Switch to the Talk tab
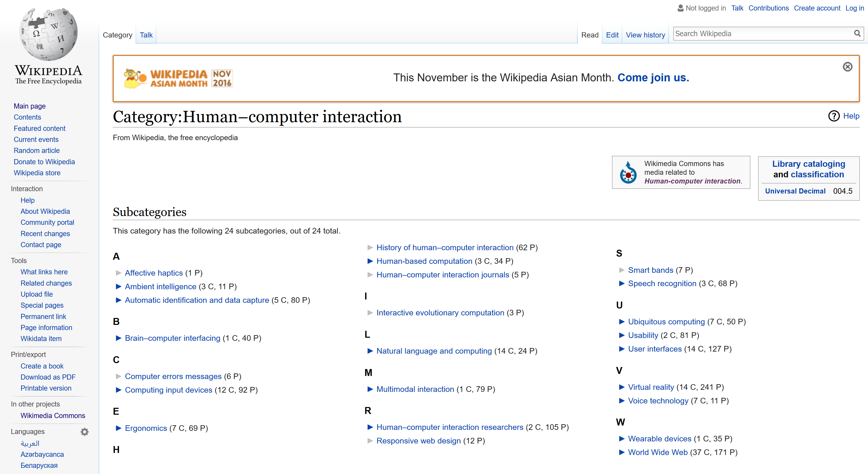 [x=146, y=35]
